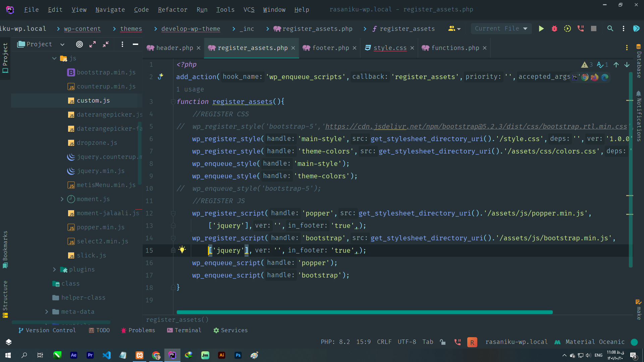Toggle the Project tool window stripe button
The height and width of the screenshot is (362, 644).
(x=5, y=58)
